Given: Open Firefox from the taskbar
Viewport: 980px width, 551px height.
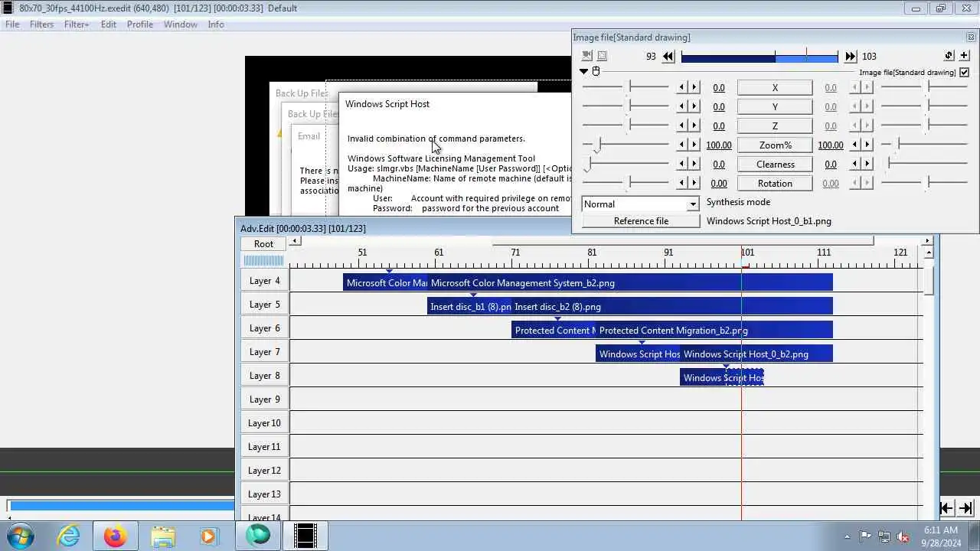Looking at the screenshot, I should tap(115, 536).
